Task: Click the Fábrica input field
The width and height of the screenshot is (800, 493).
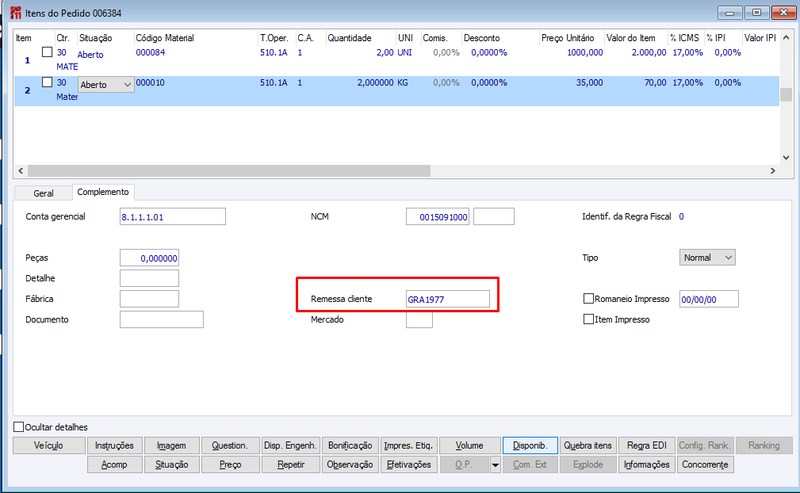Action: click(149, 299)
